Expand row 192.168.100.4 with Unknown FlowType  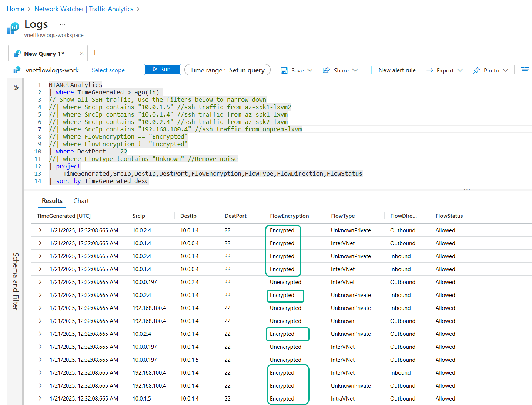tap(40, 321)
